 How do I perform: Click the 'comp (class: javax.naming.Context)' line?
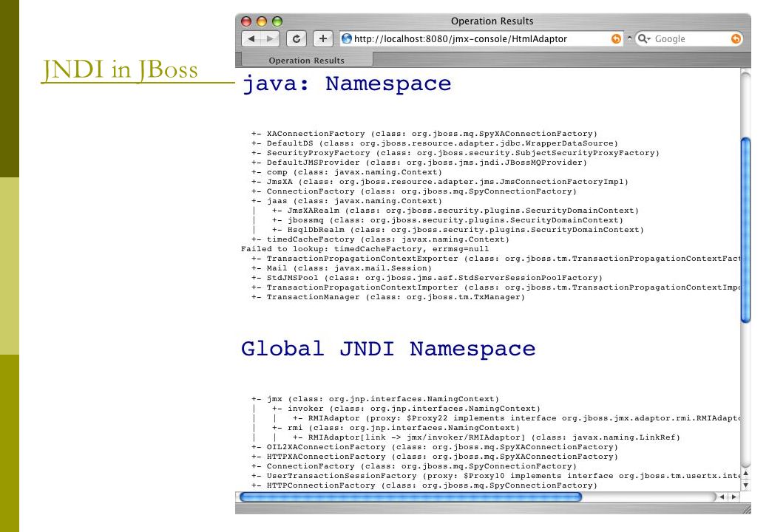click(x=347, y=172)
